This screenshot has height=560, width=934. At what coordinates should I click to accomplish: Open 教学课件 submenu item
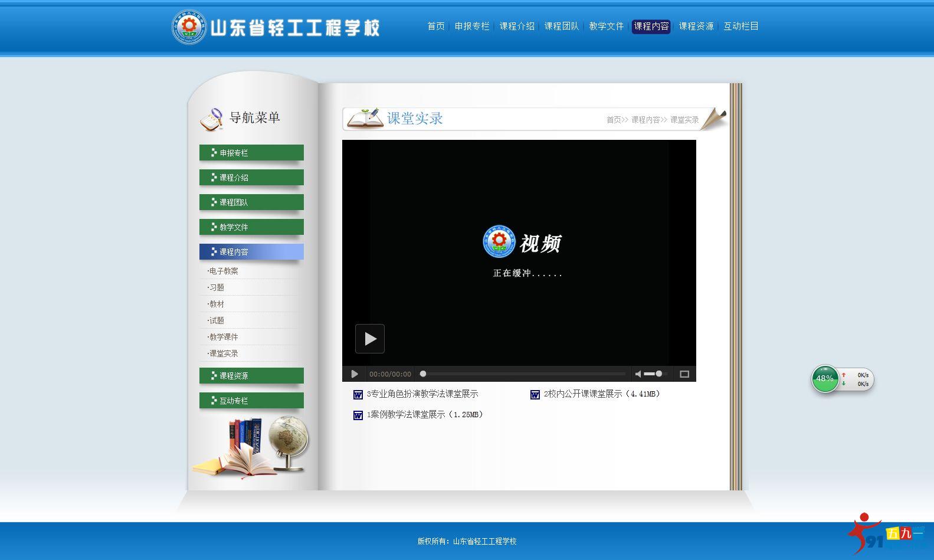pyautogui.click(x=224, y=338)
